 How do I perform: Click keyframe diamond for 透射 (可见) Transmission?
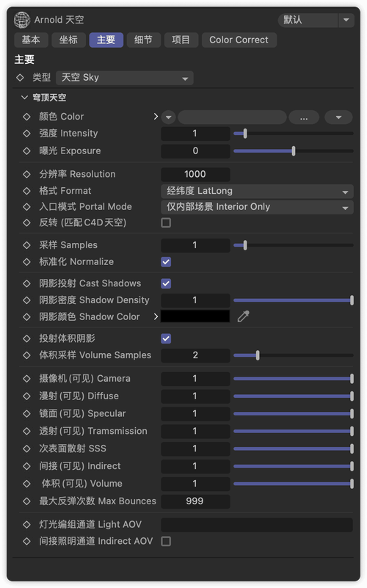click(x=26, y=431)
